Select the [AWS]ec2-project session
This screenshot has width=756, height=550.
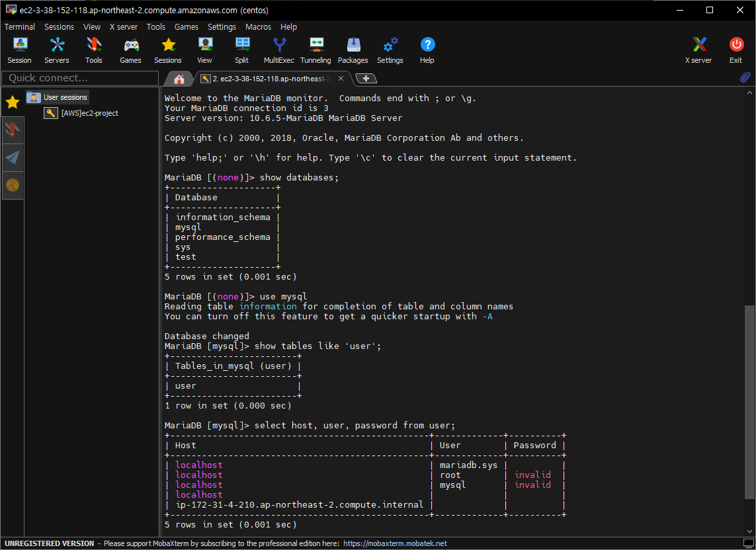point(81,113)
